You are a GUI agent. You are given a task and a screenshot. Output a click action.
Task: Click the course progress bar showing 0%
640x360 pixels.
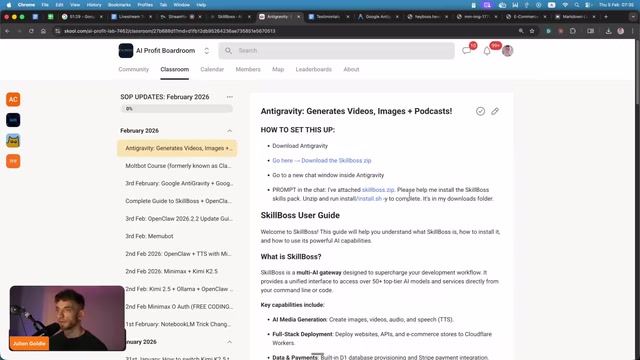(176, 109)
